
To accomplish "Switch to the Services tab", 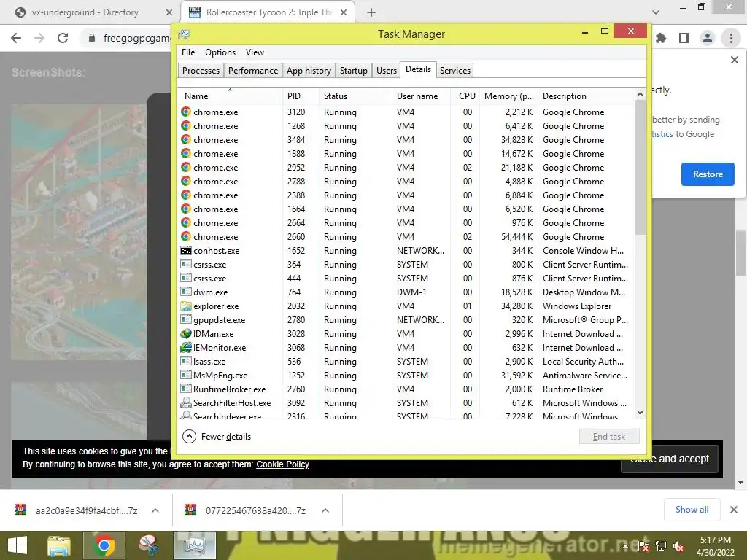I will coord(455,71).
